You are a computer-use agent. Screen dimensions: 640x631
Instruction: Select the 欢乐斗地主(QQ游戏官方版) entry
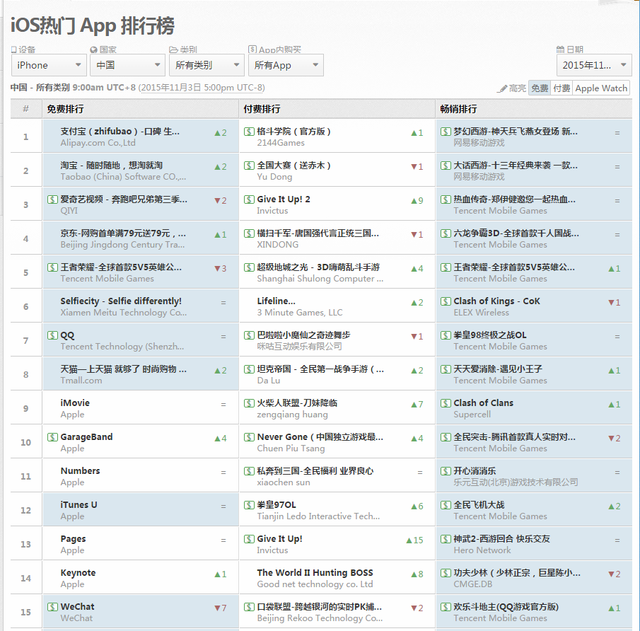pos(506,607)
